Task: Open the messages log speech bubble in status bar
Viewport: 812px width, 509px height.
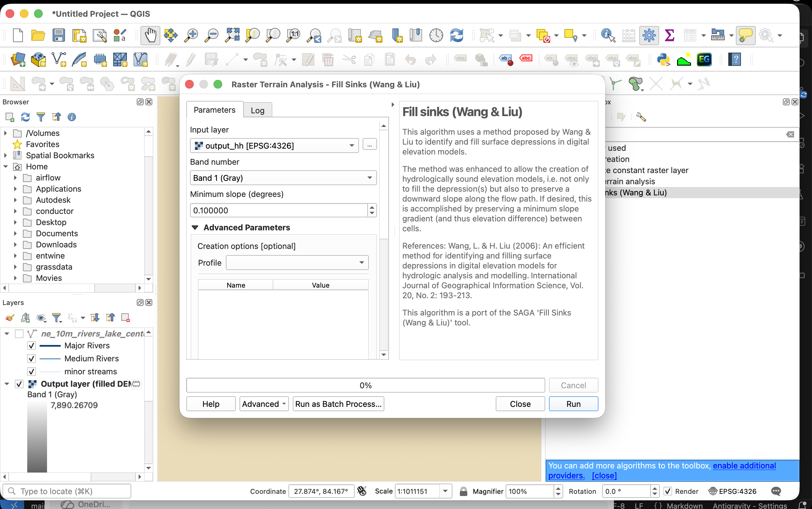Action: (x=776, y=491)
